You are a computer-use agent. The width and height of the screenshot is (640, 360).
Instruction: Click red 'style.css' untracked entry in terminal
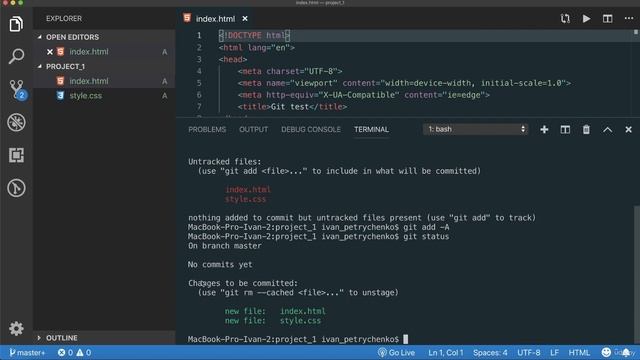click(x=245, y=199)
